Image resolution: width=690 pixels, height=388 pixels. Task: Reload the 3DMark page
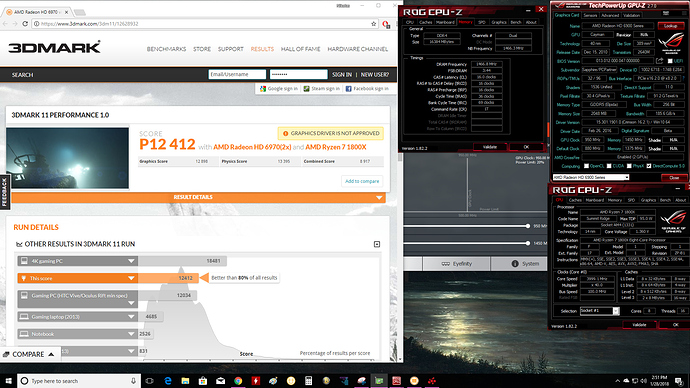(x=25, y=24)
